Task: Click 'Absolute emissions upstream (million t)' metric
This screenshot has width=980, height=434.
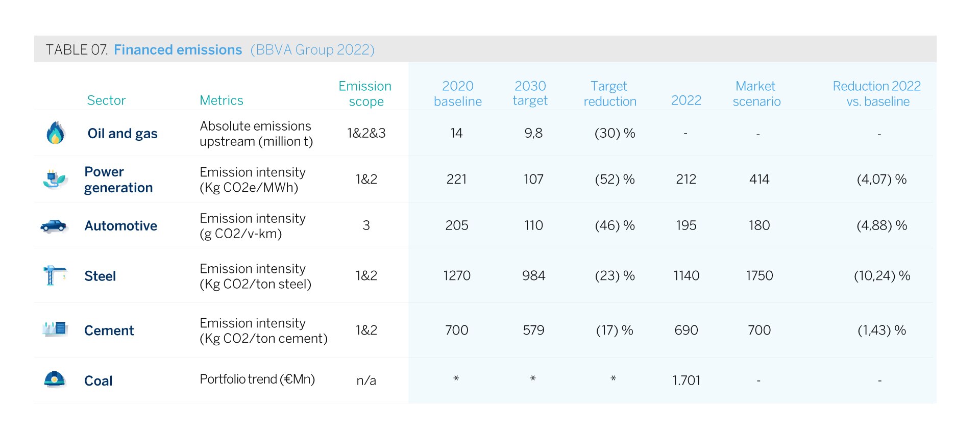Action: [256, 134]
